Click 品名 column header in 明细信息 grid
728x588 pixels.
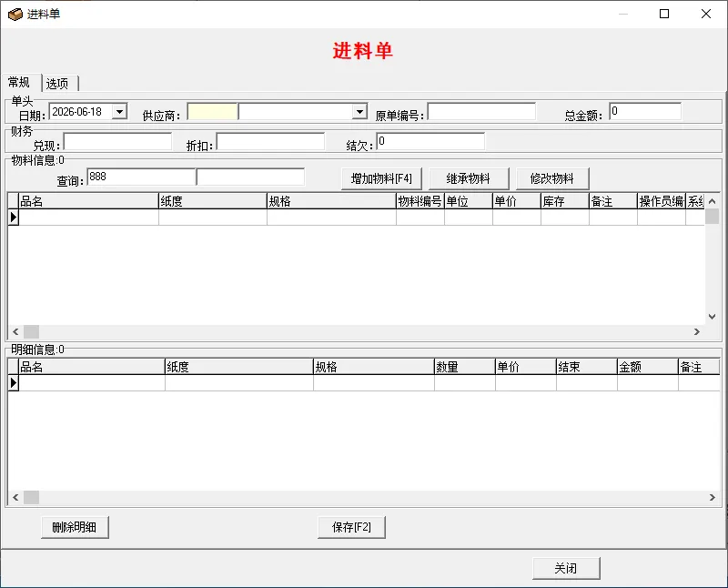92,367
